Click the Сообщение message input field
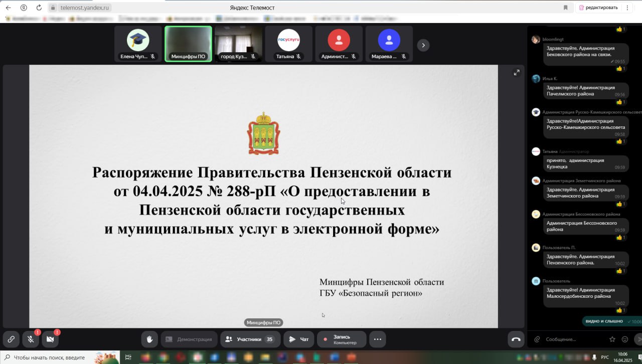 (574, 339)
